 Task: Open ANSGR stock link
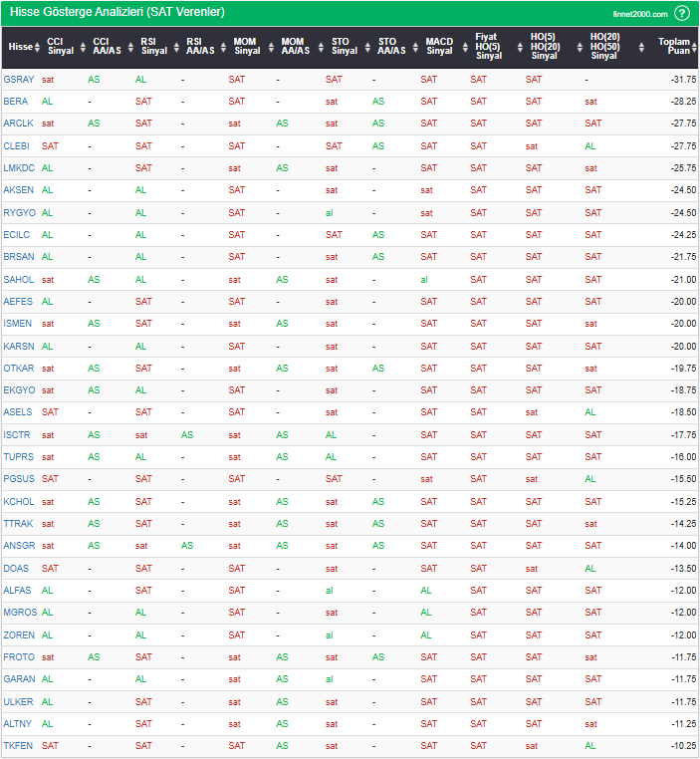pyautogui.click(x=19, y=546)
